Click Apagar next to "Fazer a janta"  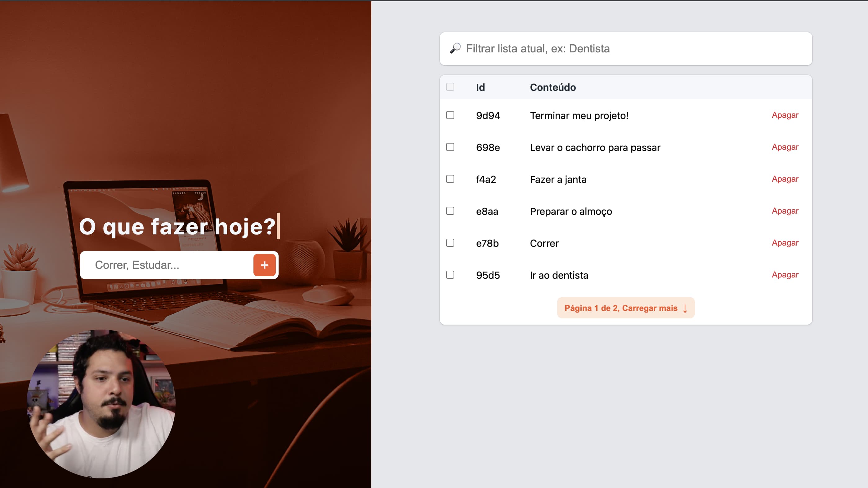[785, 179]
